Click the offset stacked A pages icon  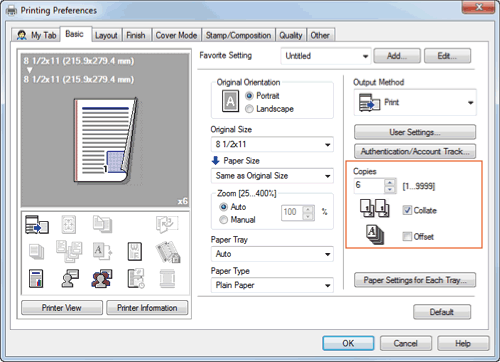click(x=375, y=234)
